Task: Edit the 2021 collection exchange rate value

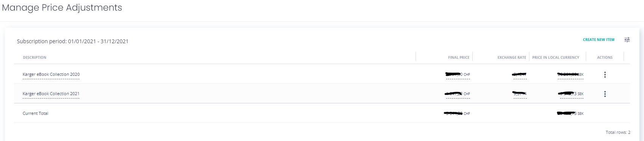Action: click(x=520, y=94)
